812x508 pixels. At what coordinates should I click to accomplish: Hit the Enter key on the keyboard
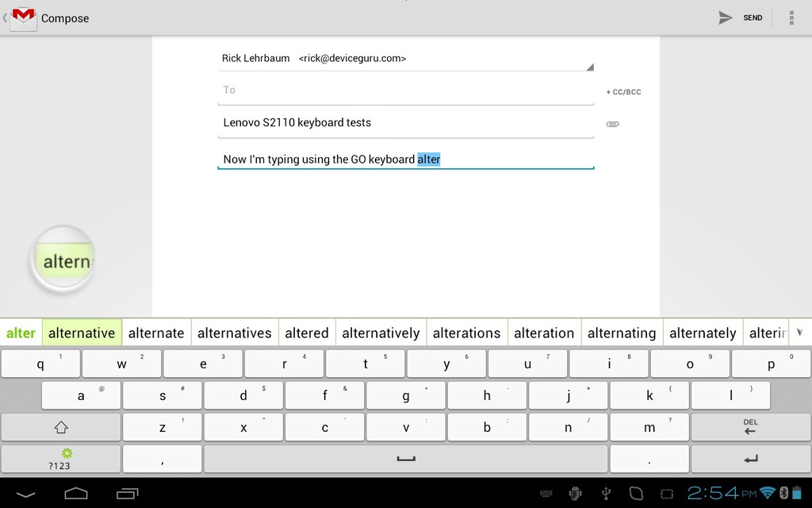point(751,459)
